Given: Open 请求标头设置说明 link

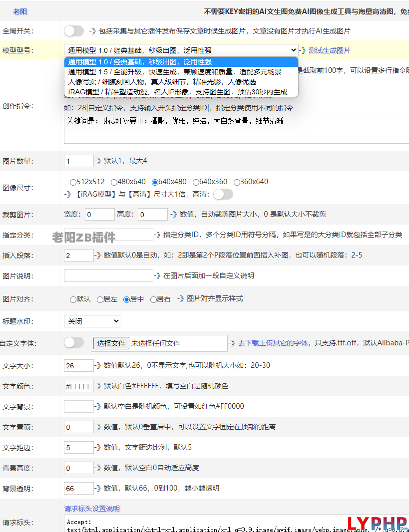Looking at the screenshot, I should pyautogui.click(x=92, y=509).
